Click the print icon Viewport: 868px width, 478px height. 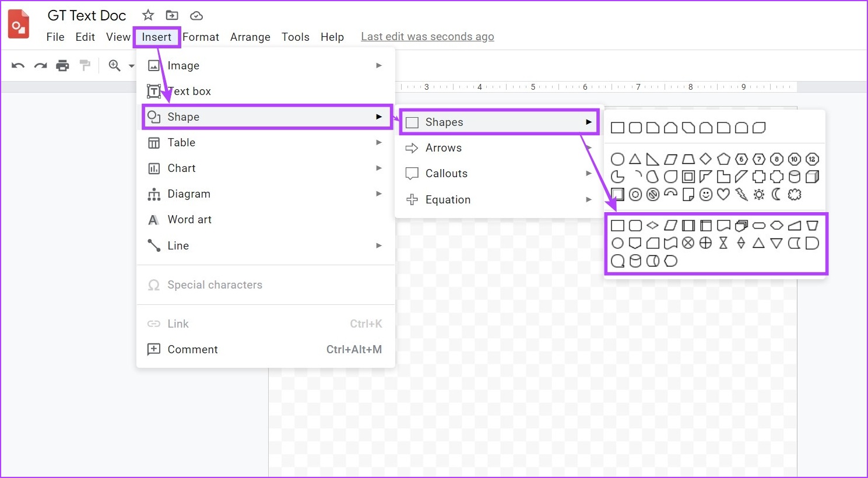tap(62, 65)
